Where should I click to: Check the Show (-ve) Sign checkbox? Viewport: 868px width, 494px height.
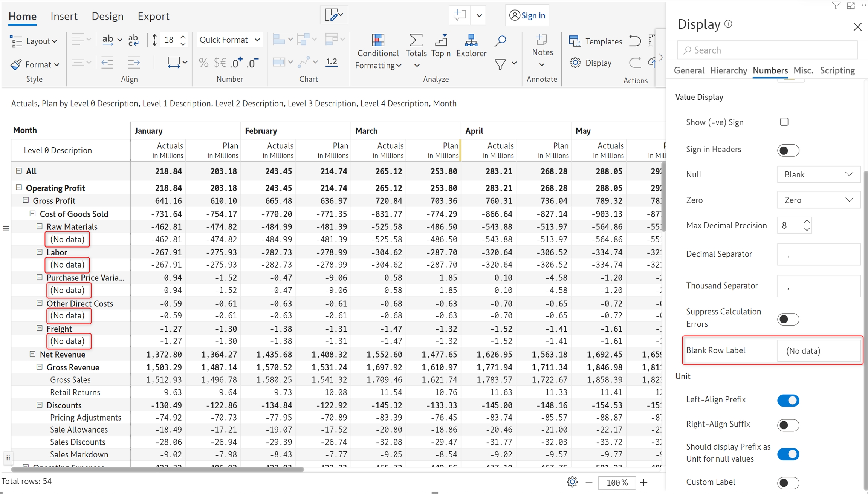point(784,122)
